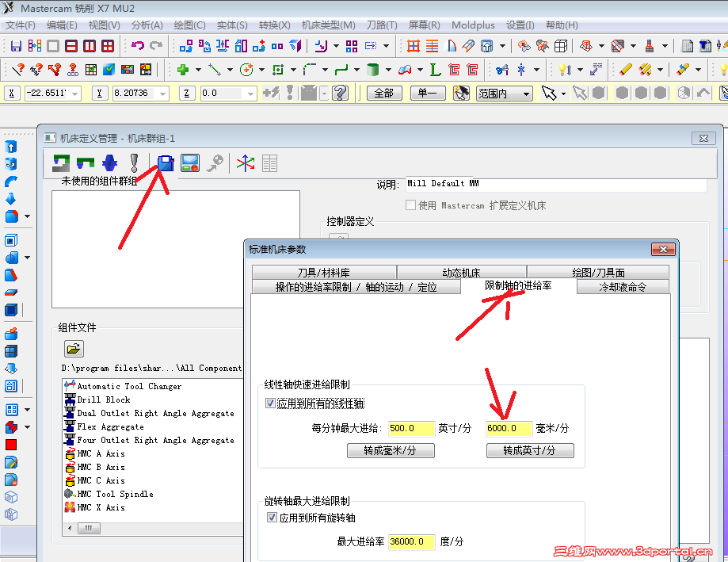Image resolution: width=728 pixels, height=562 pixels.
Task: Expand dropdown arrow next to lightbulb icon
Action: tap(580, 70)
